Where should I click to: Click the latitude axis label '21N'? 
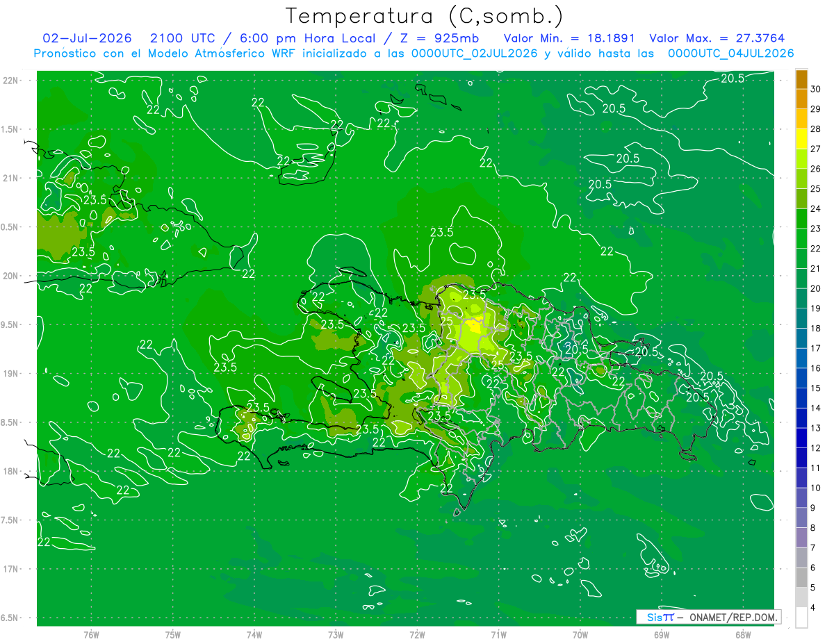tap(11, 179)
